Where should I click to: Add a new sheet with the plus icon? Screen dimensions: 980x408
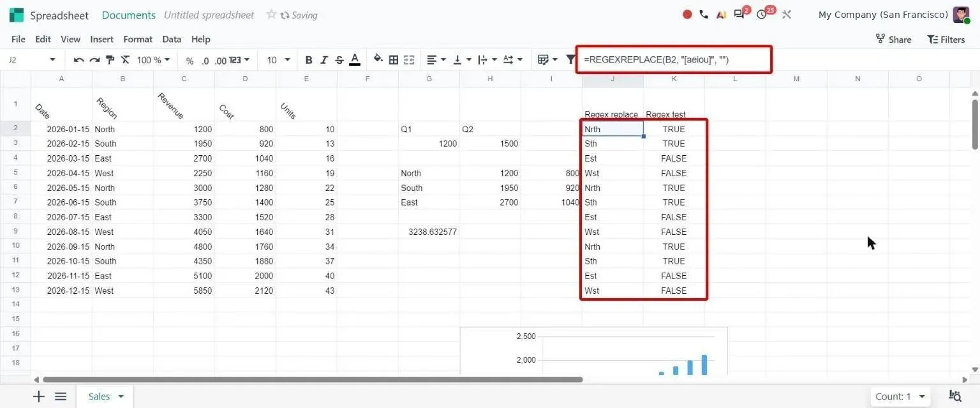pos(39,397)
